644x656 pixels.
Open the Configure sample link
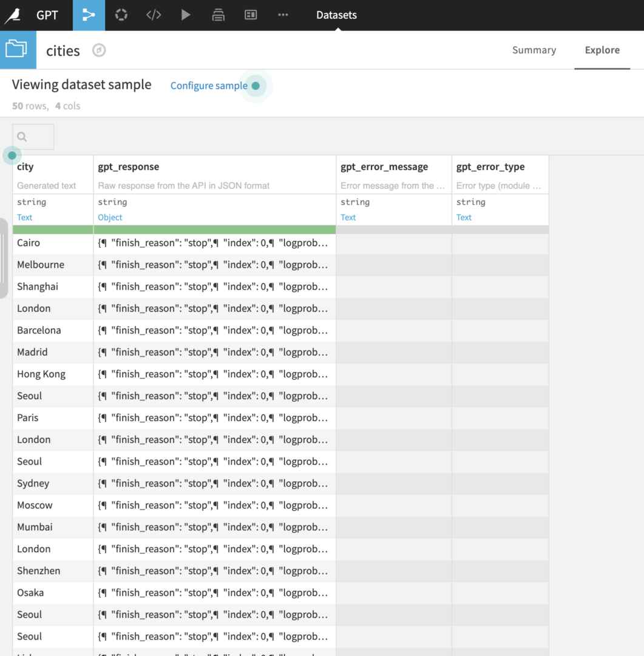tap(209, 86)
